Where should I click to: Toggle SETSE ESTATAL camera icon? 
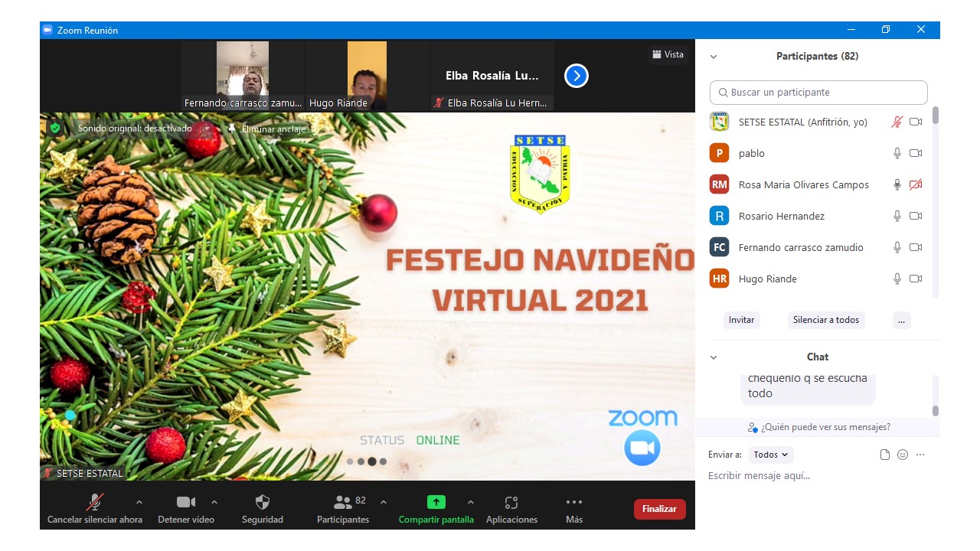click(x=916, y=122)
